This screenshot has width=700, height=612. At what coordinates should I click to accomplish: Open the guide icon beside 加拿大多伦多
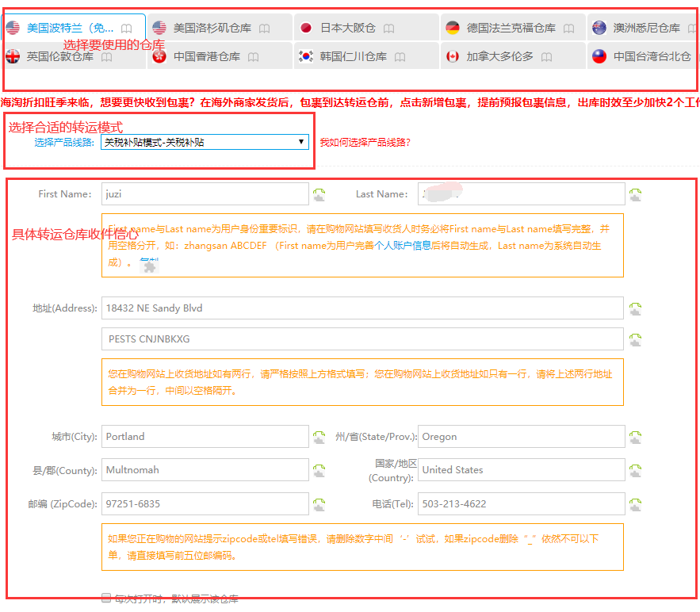(546, 57)
